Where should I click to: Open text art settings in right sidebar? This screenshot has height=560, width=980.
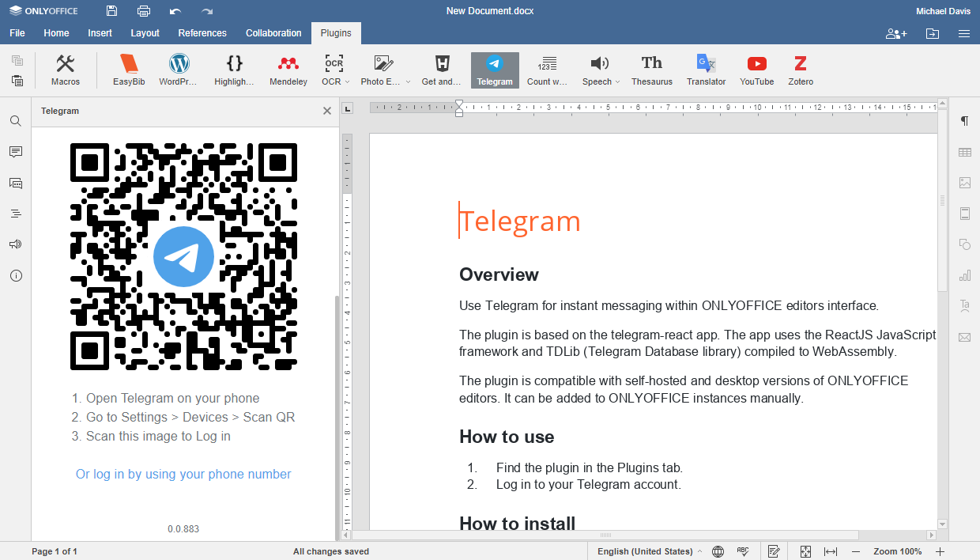tap(964, 306)
